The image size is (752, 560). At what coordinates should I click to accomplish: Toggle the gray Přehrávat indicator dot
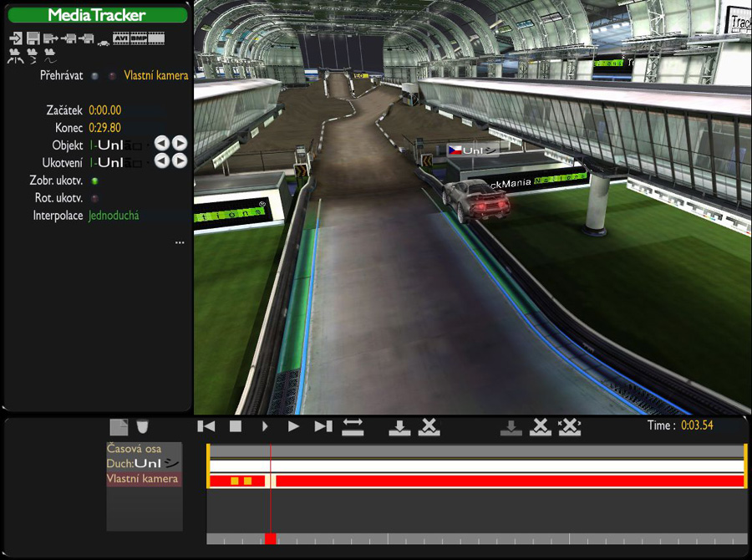click(x=95, y=76)
